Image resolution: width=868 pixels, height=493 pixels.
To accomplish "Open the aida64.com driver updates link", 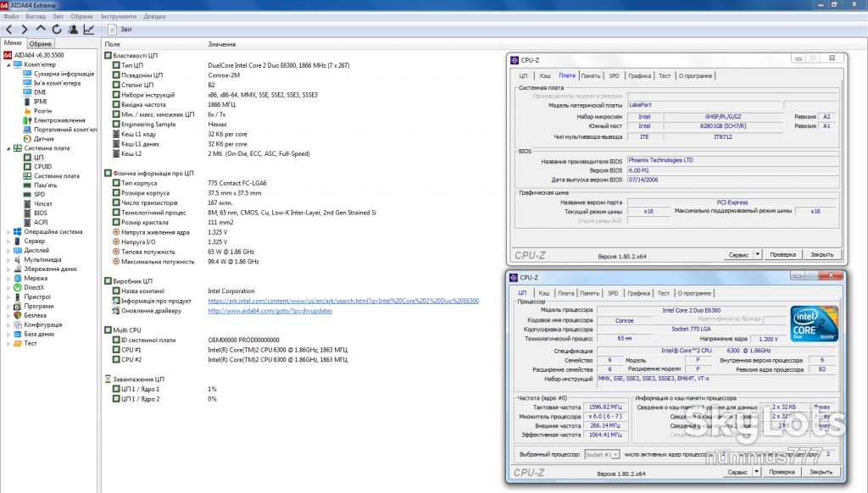I will pos(270,311).
